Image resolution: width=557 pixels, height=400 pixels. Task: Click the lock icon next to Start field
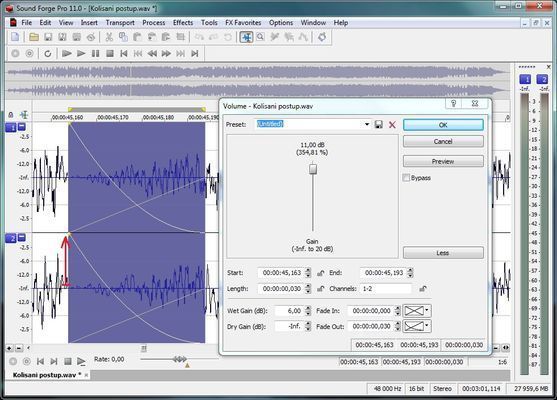[x=320, y=273]
